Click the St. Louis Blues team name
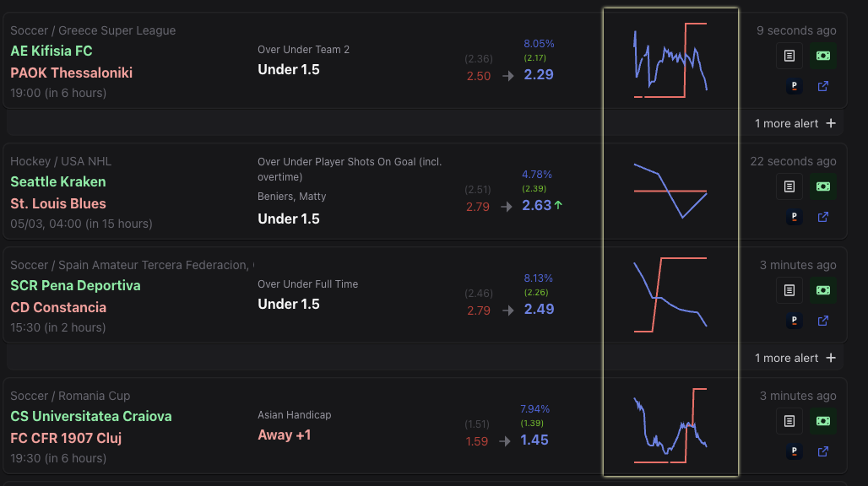This screenshot has height=486, width=868. point(58,203)
